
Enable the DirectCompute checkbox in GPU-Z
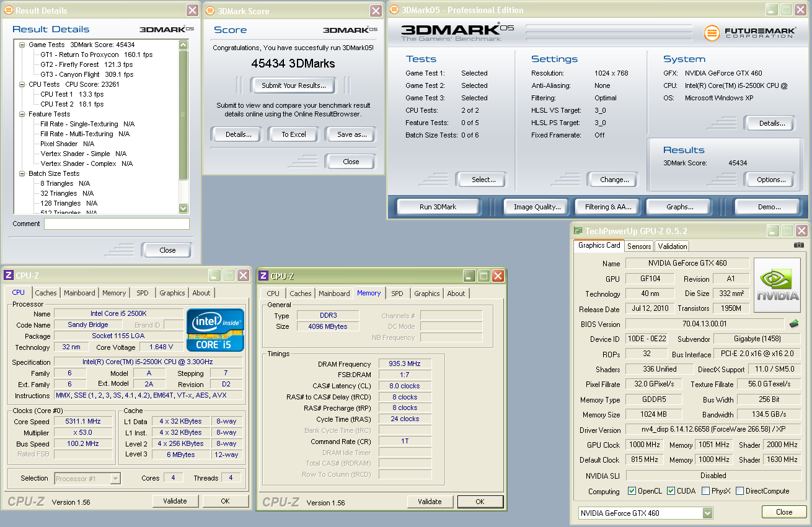coord(739,491)
